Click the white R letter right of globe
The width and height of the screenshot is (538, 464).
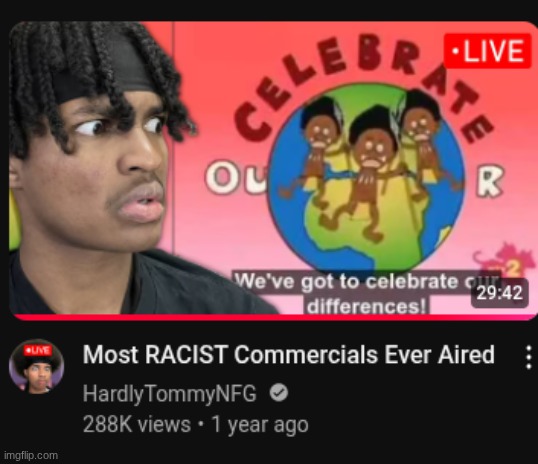click(490, 181)
